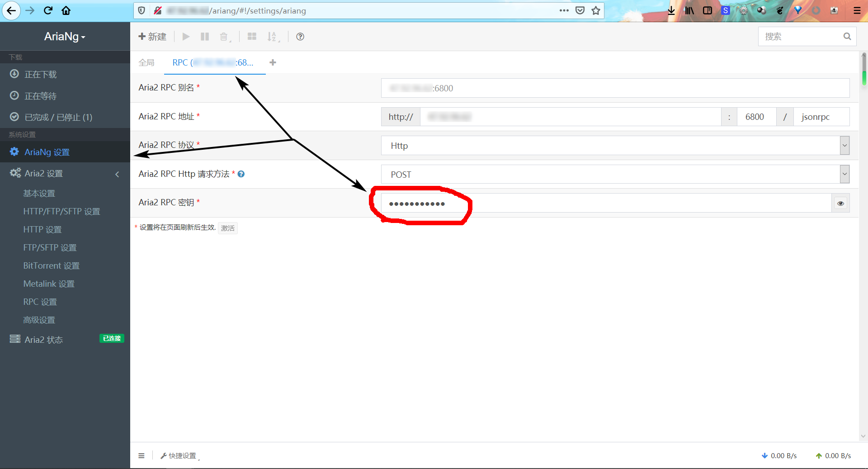This screenshot has height=469, width=868.
Task: Collapse the Aria2 设置 section chevron
Action: [117, 174]
